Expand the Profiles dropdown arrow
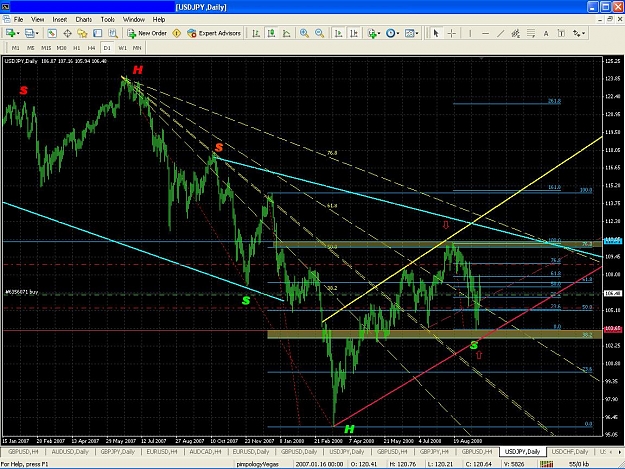The image size is (625, 469). point(37,33)
